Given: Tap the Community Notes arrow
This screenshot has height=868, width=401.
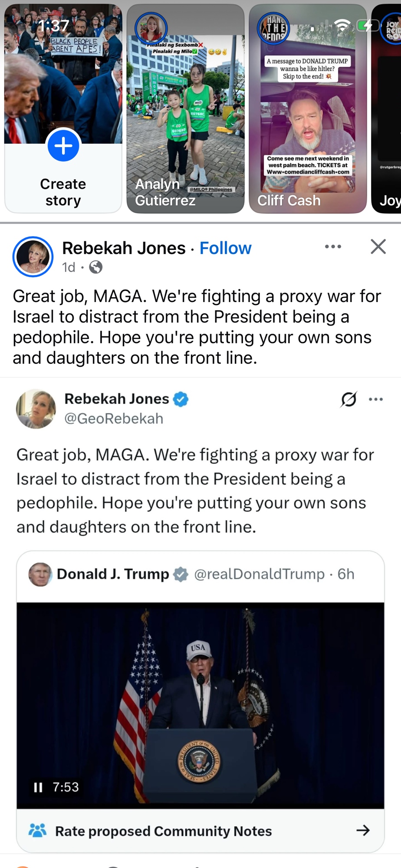Looking at the screenshot, I should coord(363,831).
